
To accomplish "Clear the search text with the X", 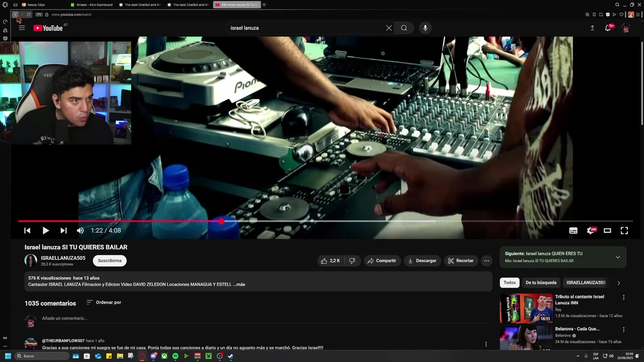I will (x=389, y=28).
